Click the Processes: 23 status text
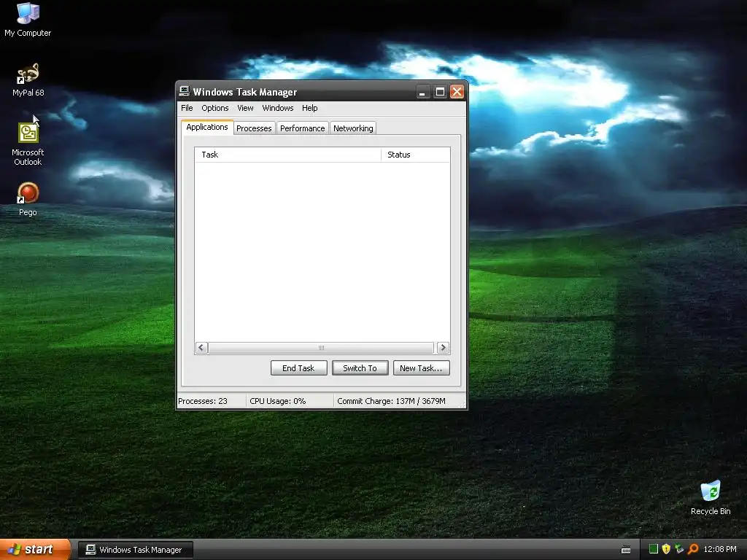747x560 pixels. (203, 402)
